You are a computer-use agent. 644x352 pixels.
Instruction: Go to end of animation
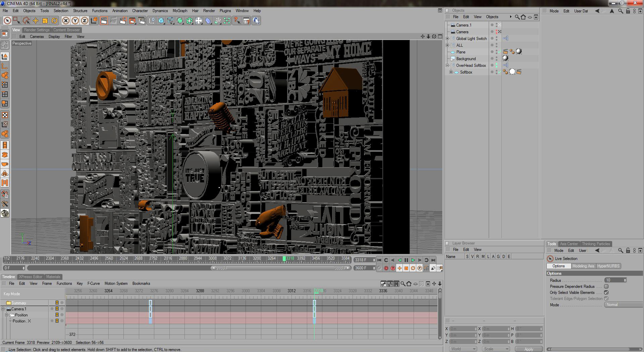click(x=433, y=260)
